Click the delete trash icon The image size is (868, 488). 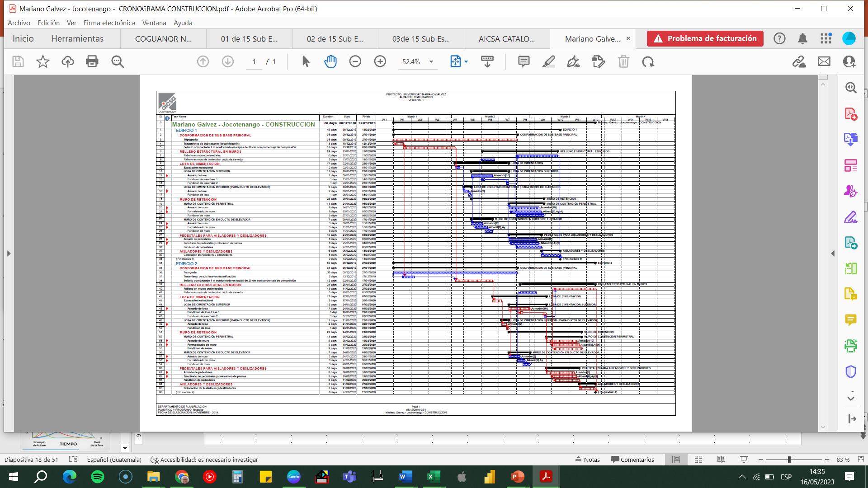tap(623, 62)
